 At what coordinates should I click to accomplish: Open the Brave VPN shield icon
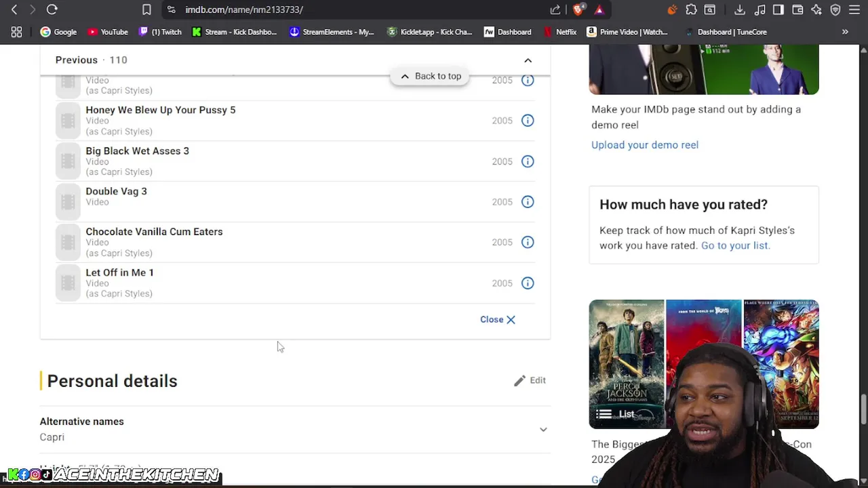pyautogui.click(x=835, y=9)
